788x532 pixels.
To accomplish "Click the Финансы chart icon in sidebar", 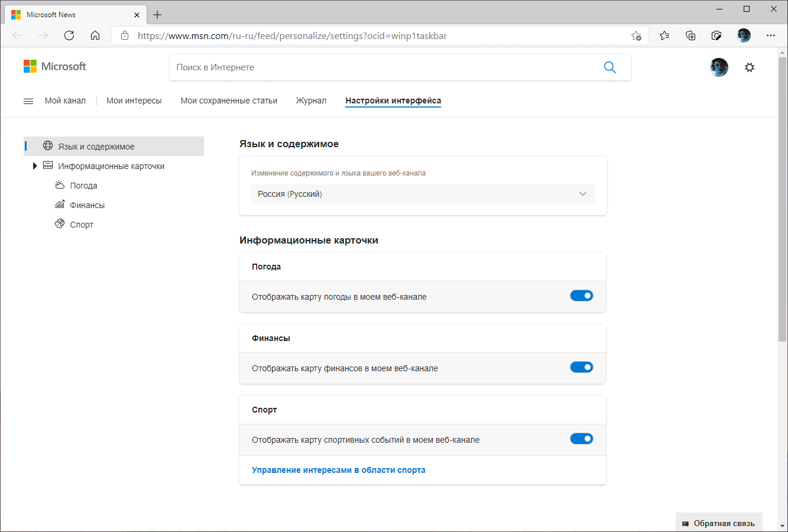I will (x=60, y=205).
